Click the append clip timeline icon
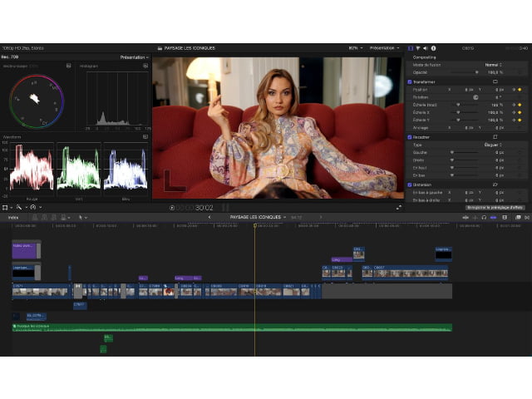532x399 pixels. [x=53, y=218]
